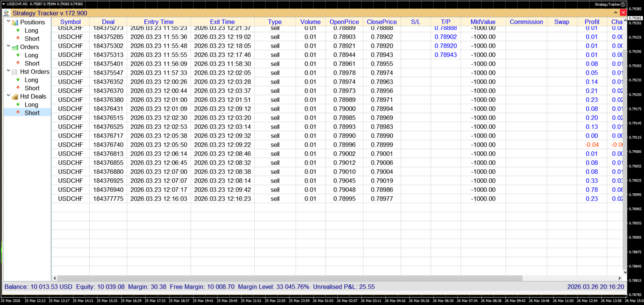Click the Swap column header
644x305 pixels.
(562, 22)
